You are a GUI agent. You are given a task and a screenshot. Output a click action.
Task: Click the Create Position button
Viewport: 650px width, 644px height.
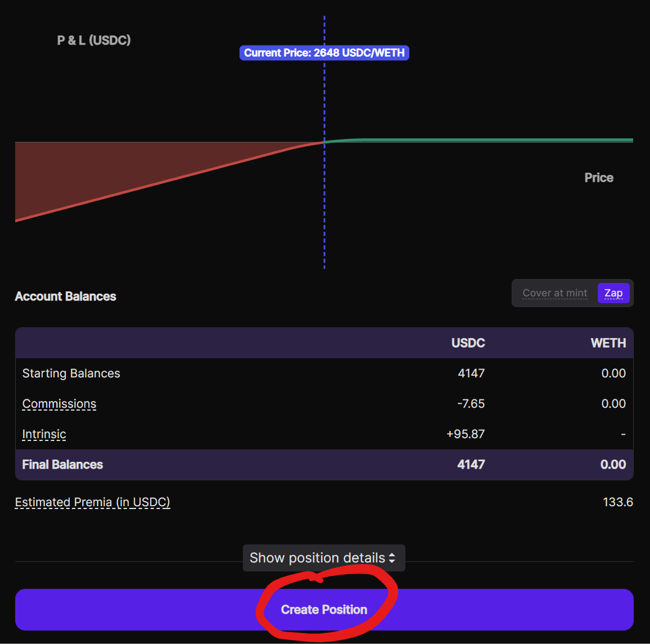coord(324,610)
